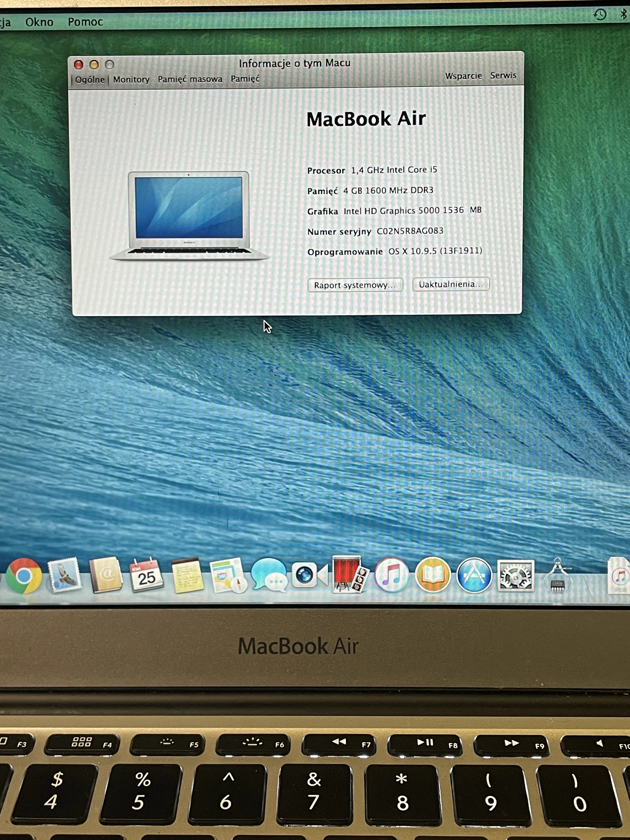
Task: Click Intel HD Graphics 5000 1536 MB text
Action: click(x=412, y=210)
